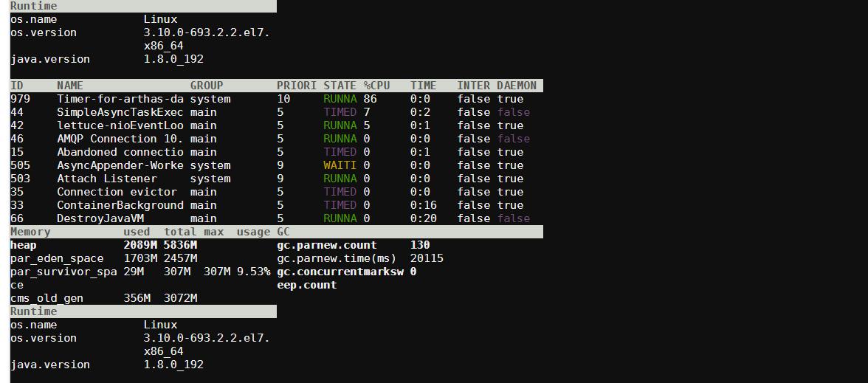Click time value 0:16

coord(424,205)
